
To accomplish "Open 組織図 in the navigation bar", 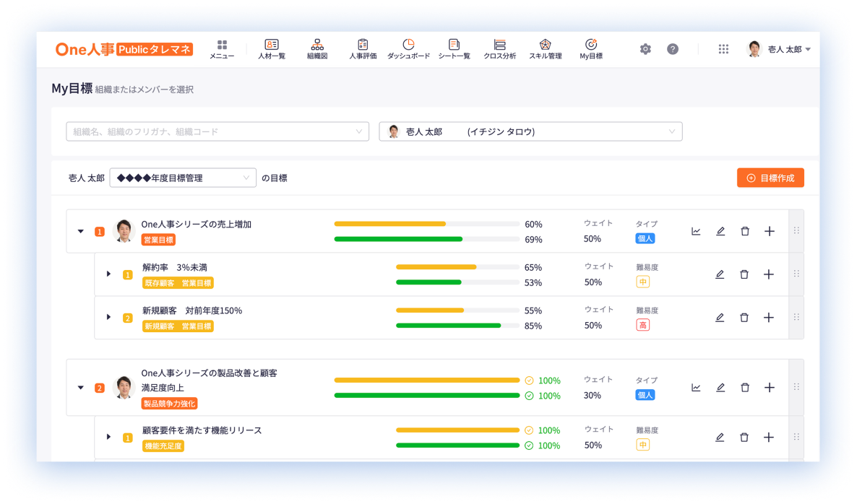I will click(317, 49).
